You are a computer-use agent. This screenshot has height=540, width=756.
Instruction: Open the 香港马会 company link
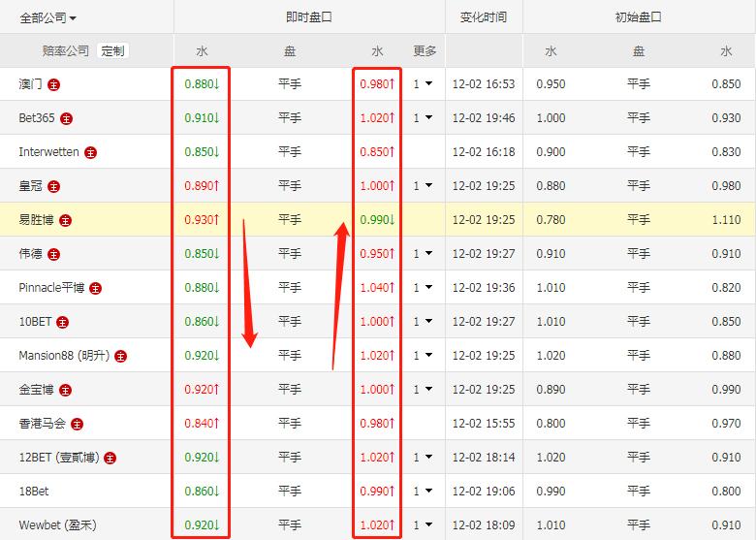click(43, 424)
